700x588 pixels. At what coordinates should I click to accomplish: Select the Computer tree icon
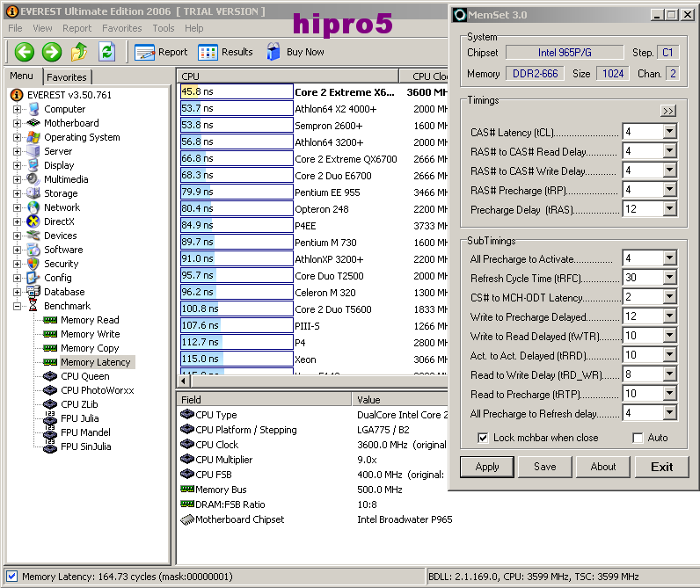33,109
